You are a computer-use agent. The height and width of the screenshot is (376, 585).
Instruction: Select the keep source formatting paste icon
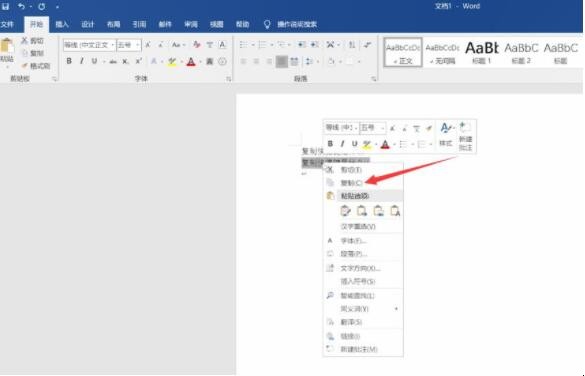point(345,211)
